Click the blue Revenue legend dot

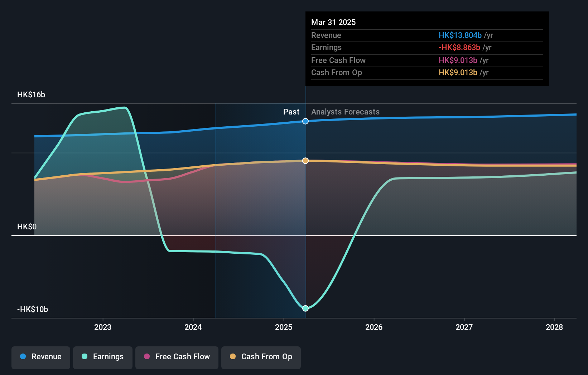[23, 356]
